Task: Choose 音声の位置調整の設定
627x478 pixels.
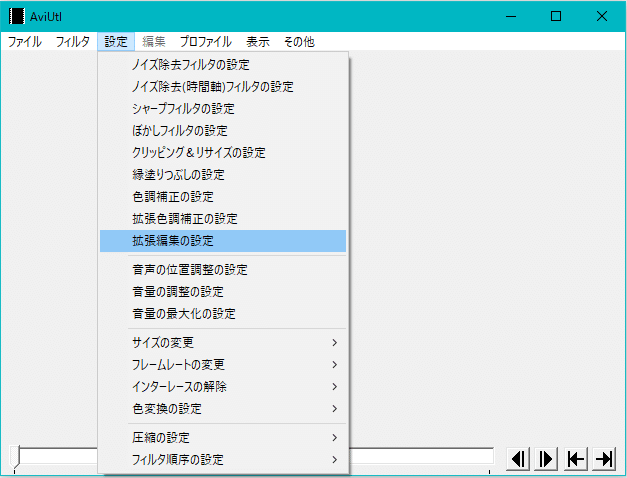Action: click(x=223, y=270)
